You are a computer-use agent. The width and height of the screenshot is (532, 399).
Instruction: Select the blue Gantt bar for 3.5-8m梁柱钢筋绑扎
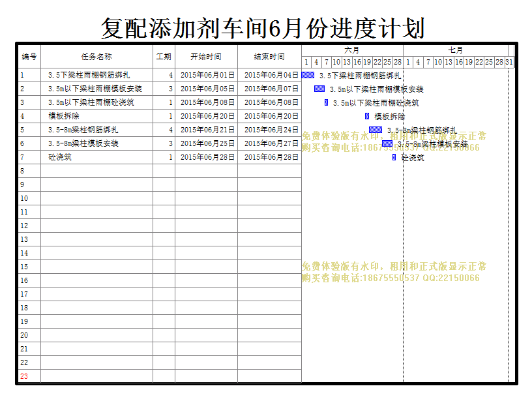[376, 130]
